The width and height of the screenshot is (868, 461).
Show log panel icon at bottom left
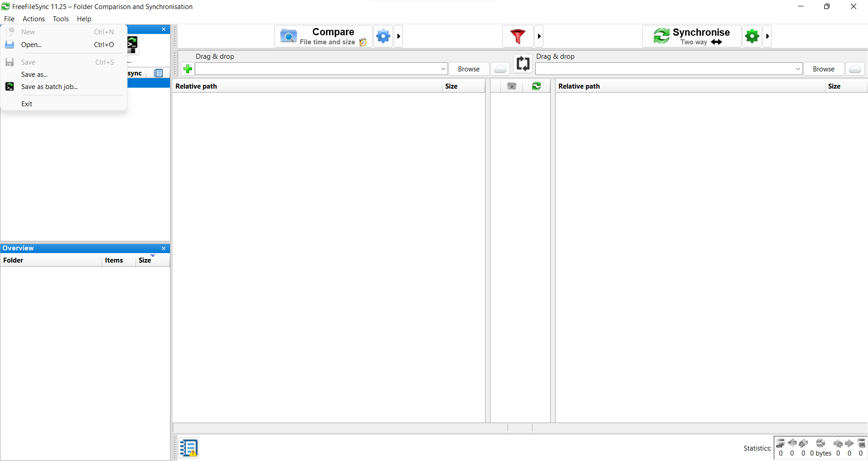coord(189,448)
